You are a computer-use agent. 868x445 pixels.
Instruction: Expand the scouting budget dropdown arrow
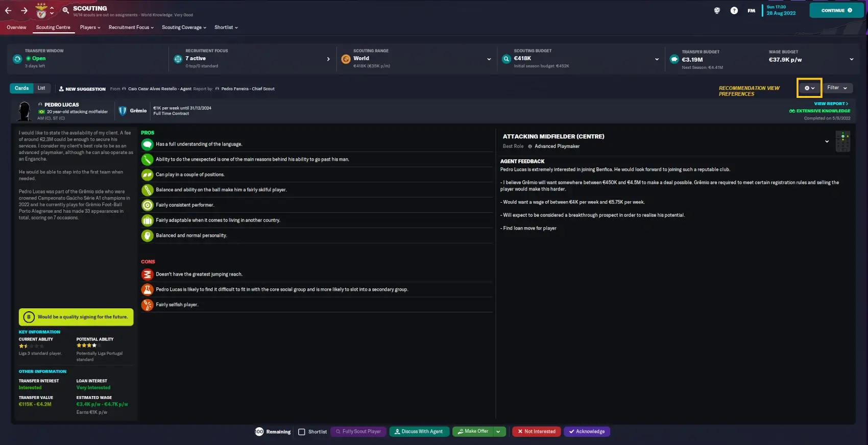[x=657, y=59]
